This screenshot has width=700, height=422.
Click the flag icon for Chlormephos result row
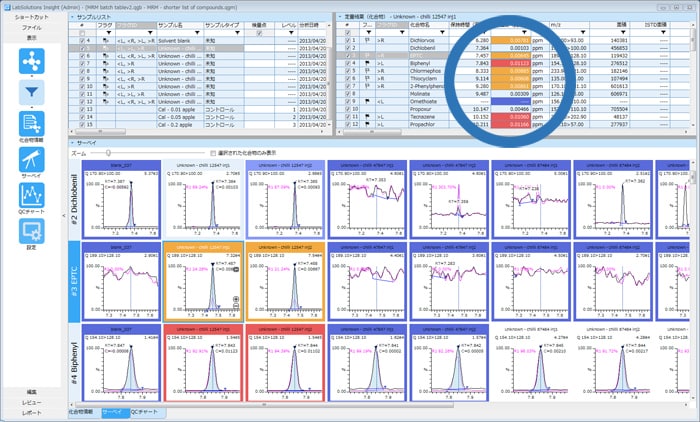[x=368, y=71]
